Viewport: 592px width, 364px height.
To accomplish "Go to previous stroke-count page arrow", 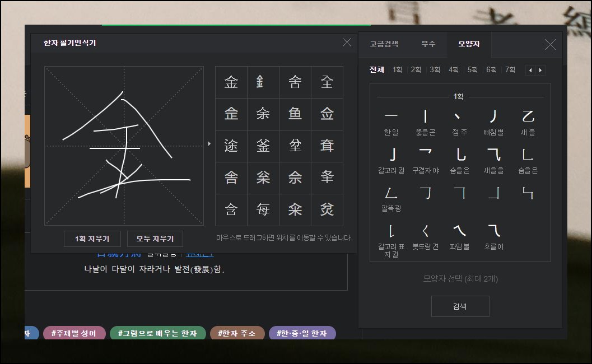I will click(530, 70).
